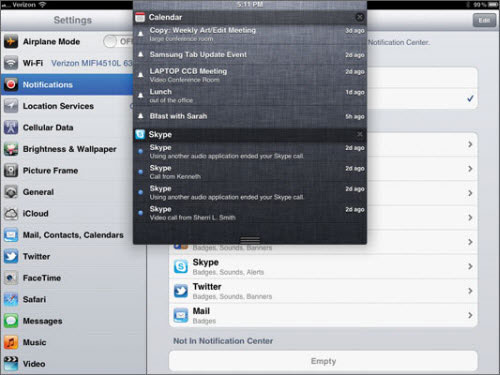Tap the Picture Frame icon

[11, 170]
